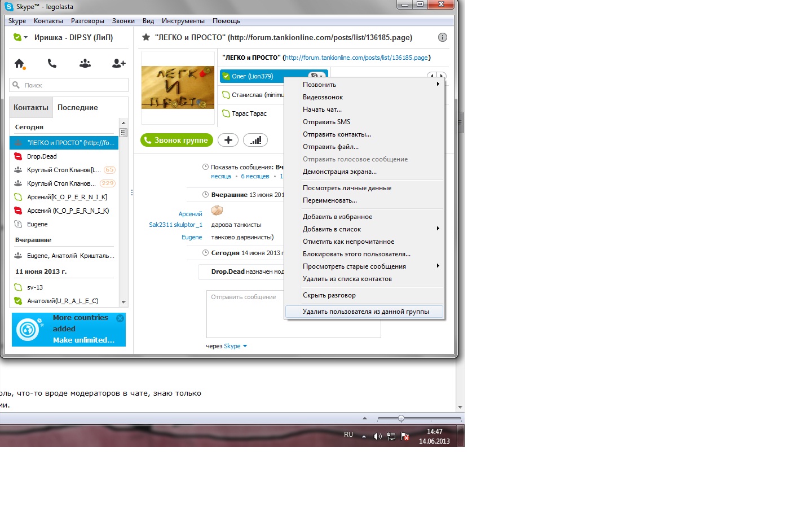Click the clock icon beside Показать сообщения
812x508 pixels.
[x=205, y=167]
